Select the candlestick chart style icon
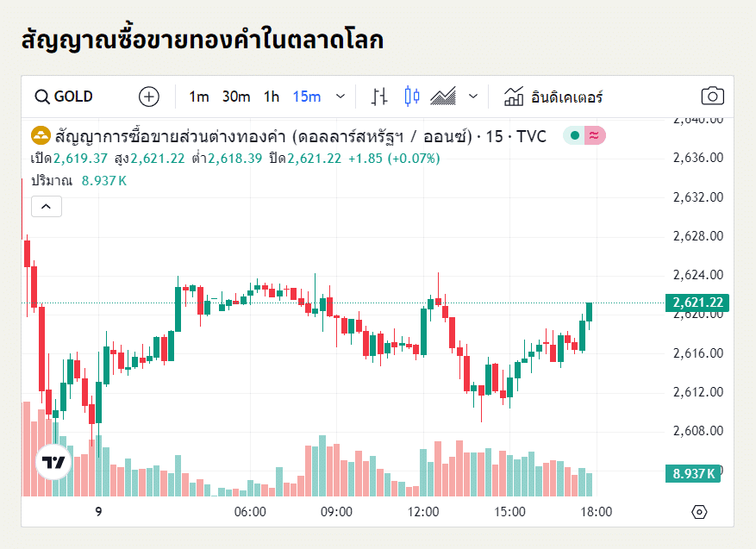This screenshot has height=549, width=756. [410, 97]
